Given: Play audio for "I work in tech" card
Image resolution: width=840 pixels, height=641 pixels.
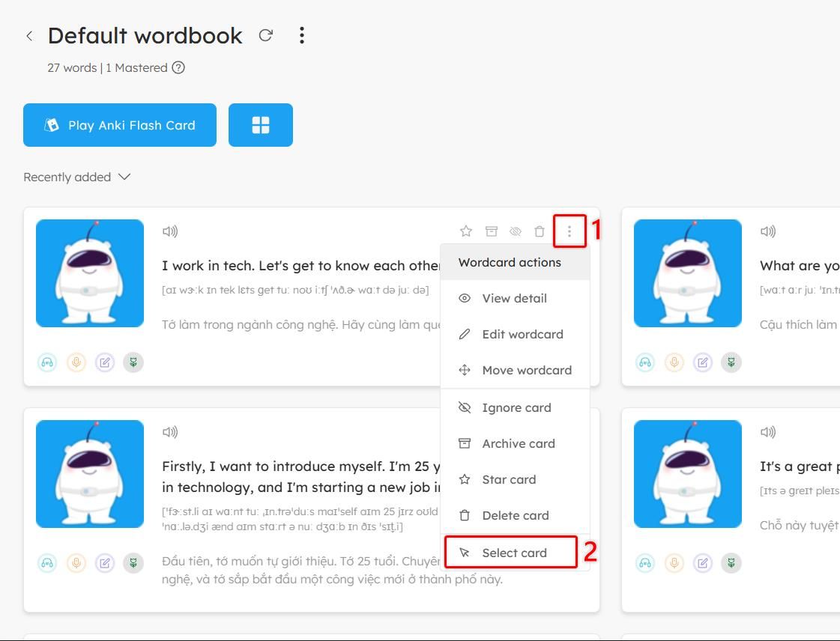Looking at the screenshot, I should click(170, 231).
